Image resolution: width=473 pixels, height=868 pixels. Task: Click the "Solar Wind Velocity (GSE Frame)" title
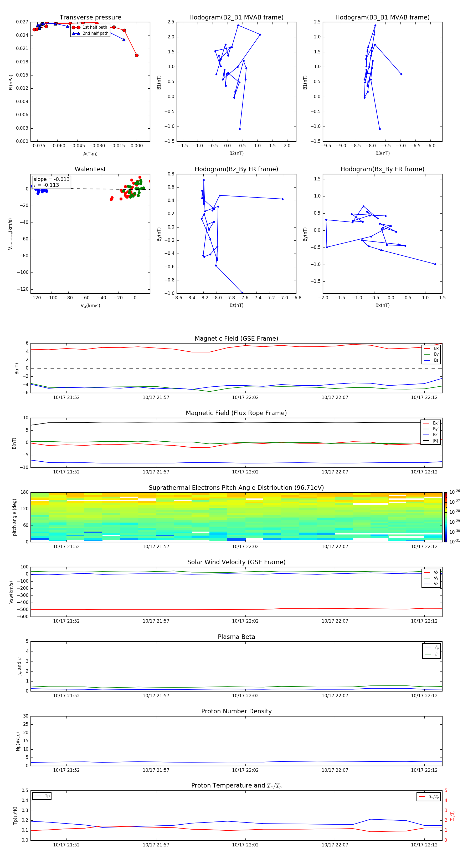[x=236, y=562]
